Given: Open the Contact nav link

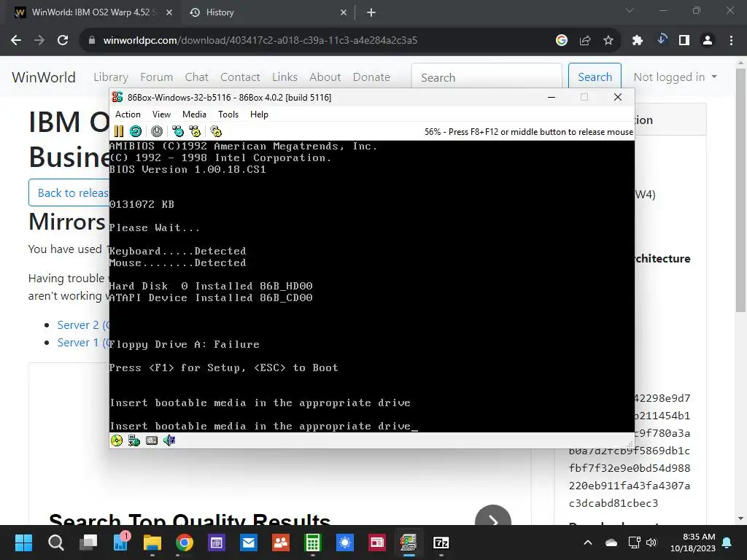Looking at the screenshot, I should pyautogui.click(x=240, y=77).
